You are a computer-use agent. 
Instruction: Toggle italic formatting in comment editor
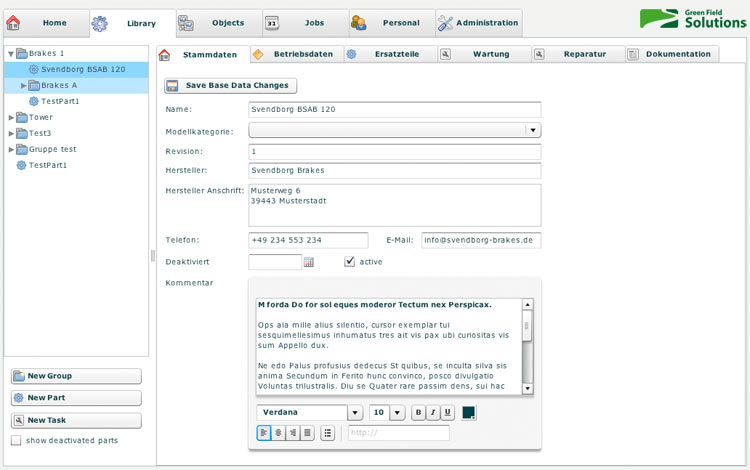pos(433,412)
